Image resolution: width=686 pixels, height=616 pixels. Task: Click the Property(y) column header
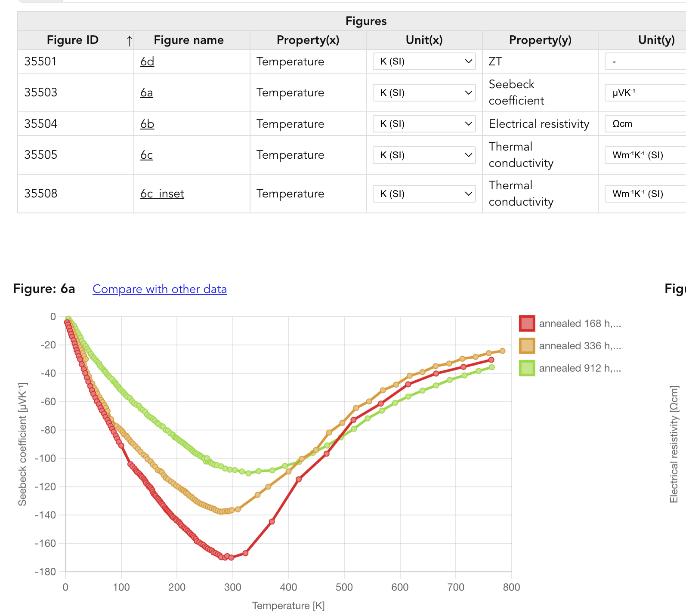540,40
